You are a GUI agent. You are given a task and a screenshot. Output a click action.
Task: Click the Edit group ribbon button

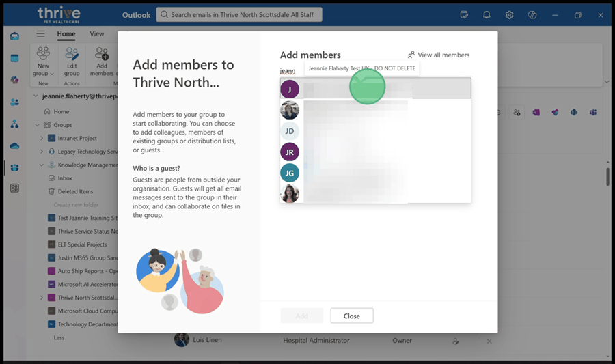click(x=72, y=61)
